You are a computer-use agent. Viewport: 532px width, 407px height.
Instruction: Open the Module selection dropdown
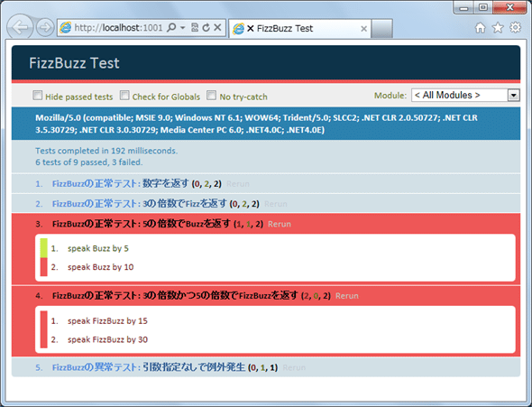465,96
